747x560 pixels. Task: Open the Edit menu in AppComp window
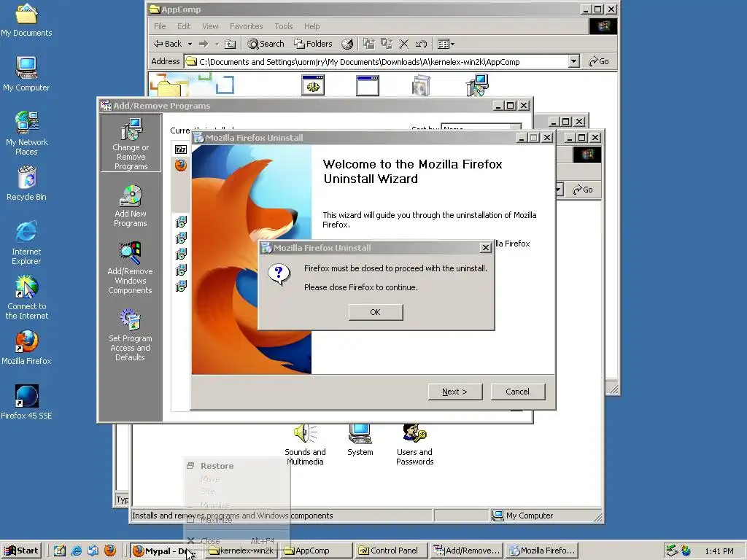184,26
